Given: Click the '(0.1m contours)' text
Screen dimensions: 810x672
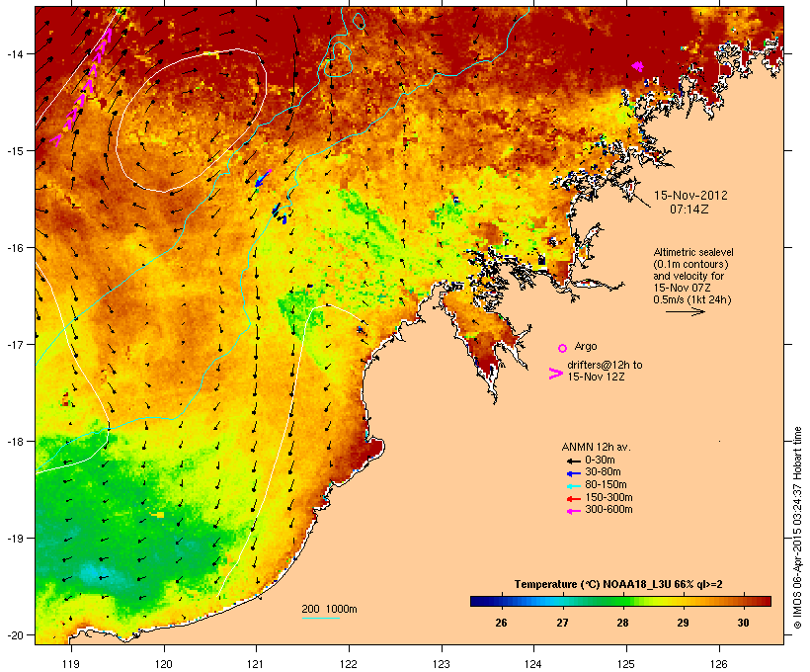Looking at the screenshot, I should point(690,264).
